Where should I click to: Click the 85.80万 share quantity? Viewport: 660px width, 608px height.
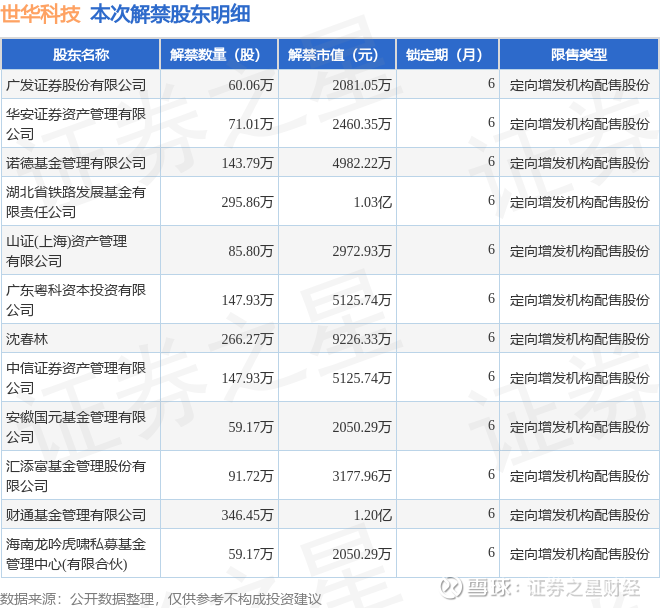(251, 251)
